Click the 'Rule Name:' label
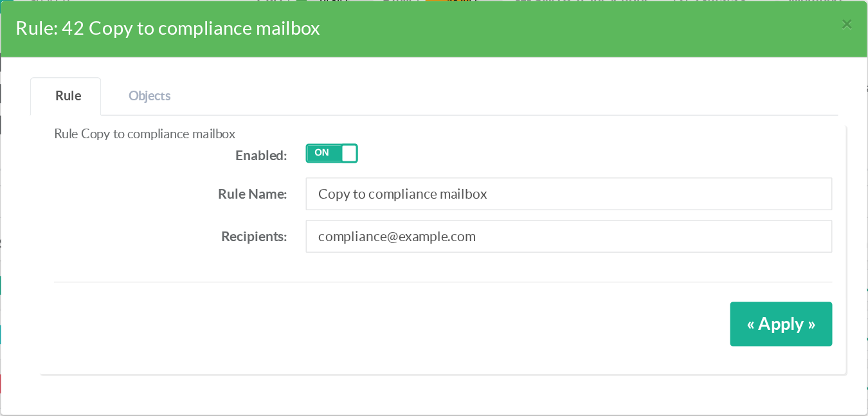 [252, 194]
